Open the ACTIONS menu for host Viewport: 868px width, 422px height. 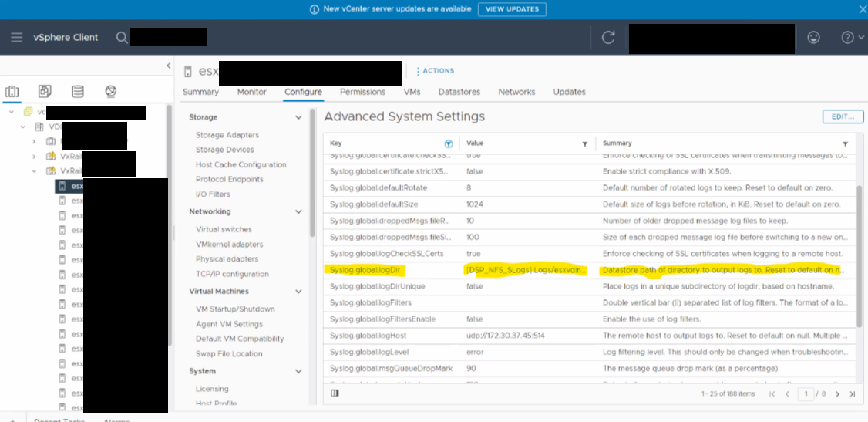click(x=436, y=71)
